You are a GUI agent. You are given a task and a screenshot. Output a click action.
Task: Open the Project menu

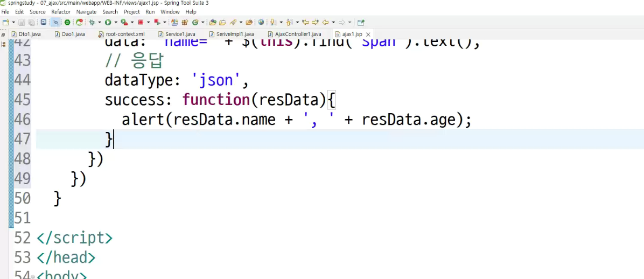[x=132, y=12]
